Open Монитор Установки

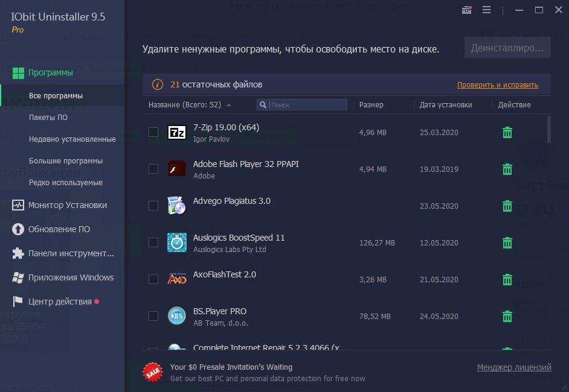[68, 205]
